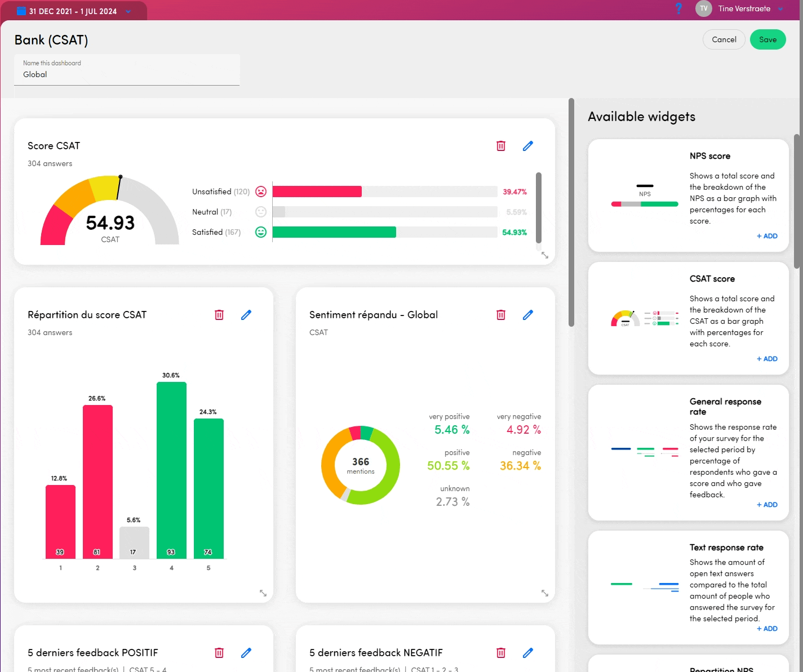Click the calendar icon beside the date range
This screenshot has width=803, height=672.
pyautogui.click(x=21, y=11)
